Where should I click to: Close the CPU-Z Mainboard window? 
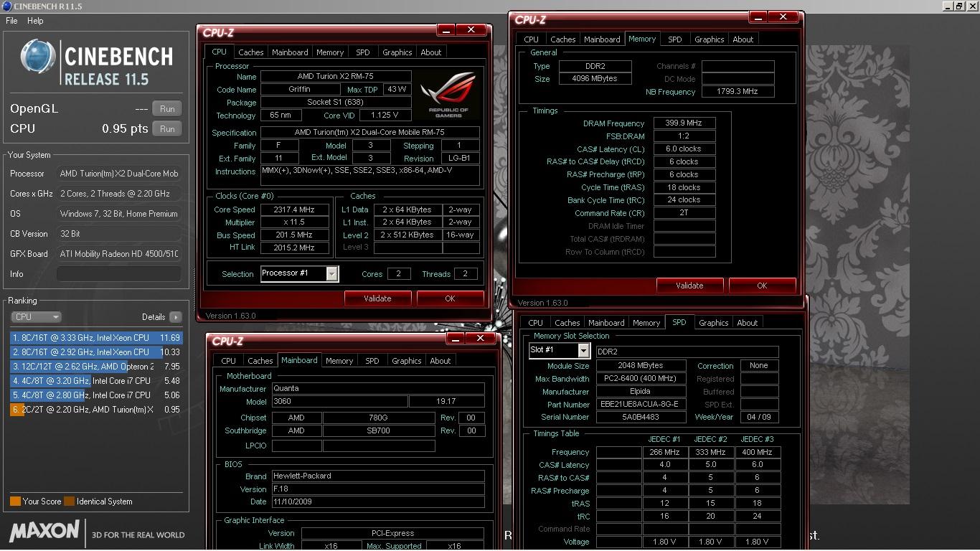481,338
